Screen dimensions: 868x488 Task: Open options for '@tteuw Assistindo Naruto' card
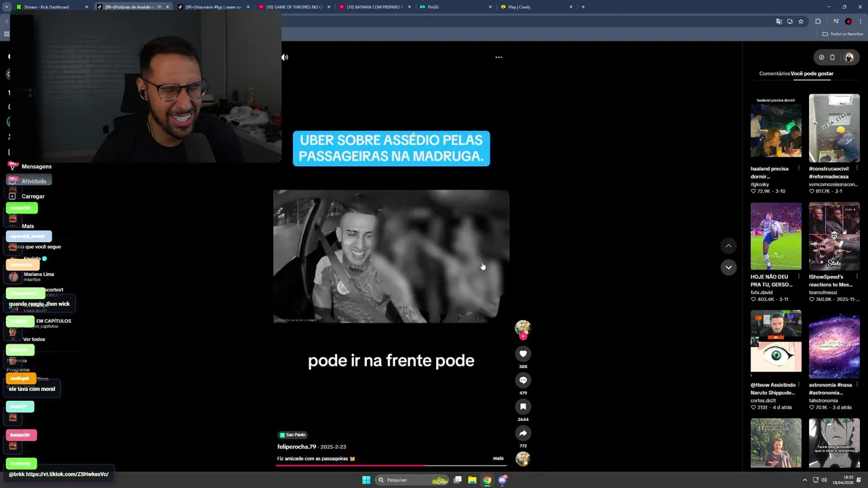pos(798,385)
